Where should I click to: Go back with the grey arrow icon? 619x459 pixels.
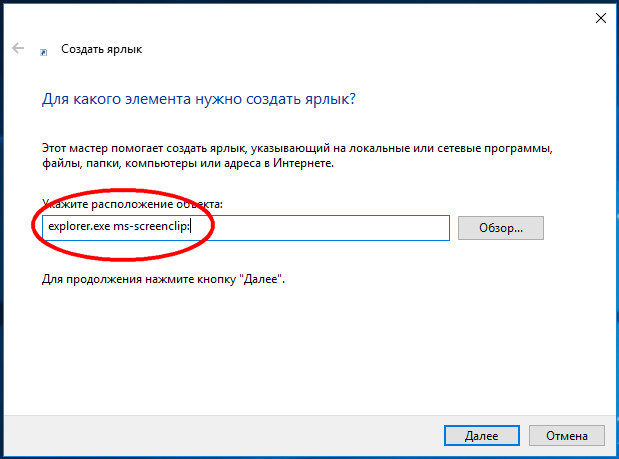click(x=18, y=48)
